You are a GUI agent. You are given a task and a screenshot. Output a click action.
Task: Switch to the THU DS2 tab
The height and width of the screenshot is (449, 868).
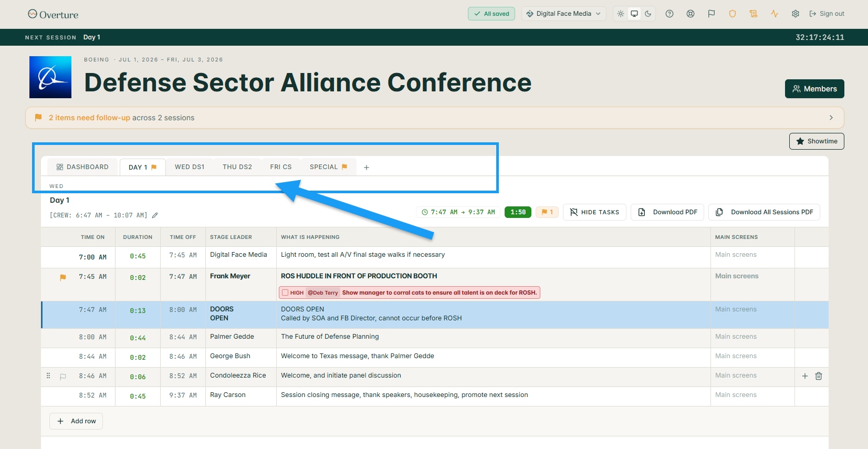tap(237, 167)
